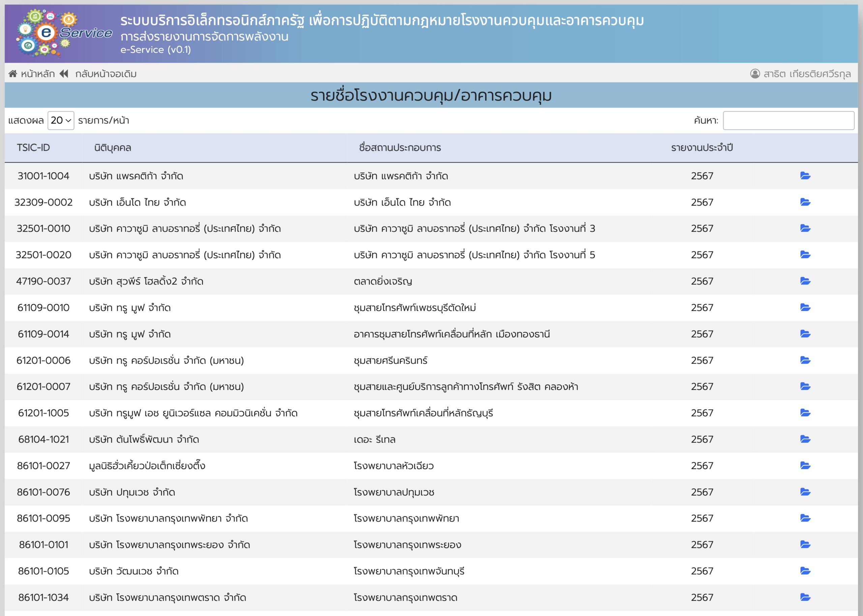Click the home icon หน้าหลัก

pyautogui.click(x=13, y=73)
